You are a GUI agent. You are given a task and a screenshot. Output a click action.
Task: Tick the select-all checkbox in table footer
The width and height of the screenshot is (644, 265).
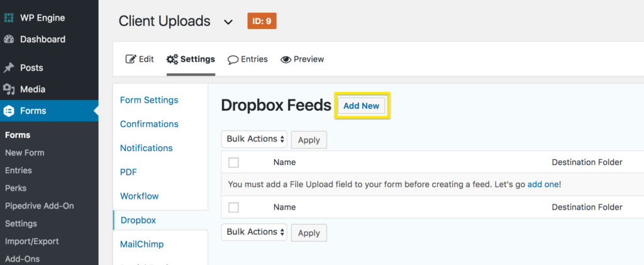click(233, 208)
